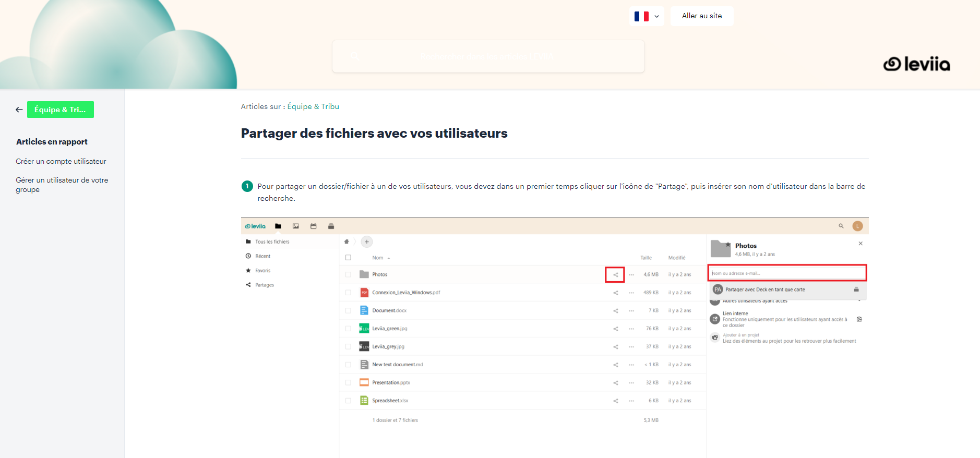Open the Photos folder row

522,274
